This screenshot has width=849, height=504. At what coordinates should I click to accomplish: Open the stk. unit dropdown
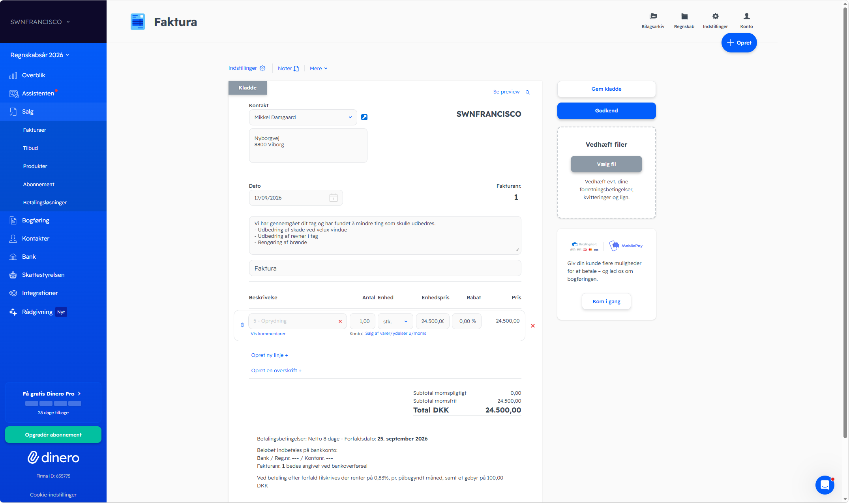tap(405, 321)
